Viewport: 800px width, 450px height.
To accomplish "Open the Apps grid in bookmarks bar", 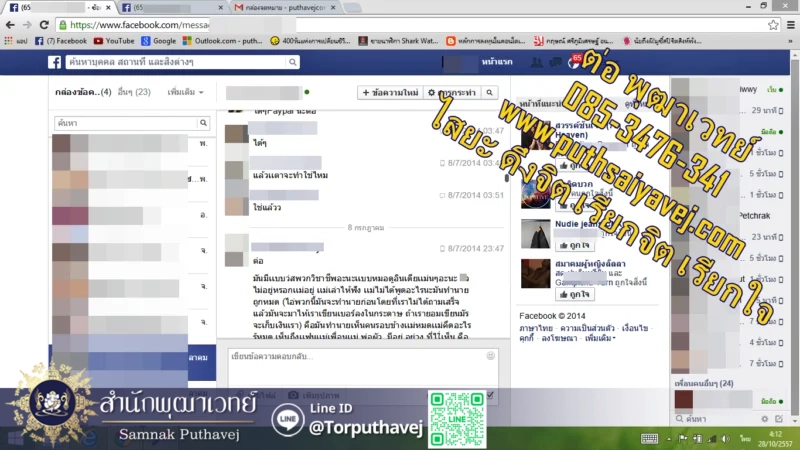I will coord(9,41).
